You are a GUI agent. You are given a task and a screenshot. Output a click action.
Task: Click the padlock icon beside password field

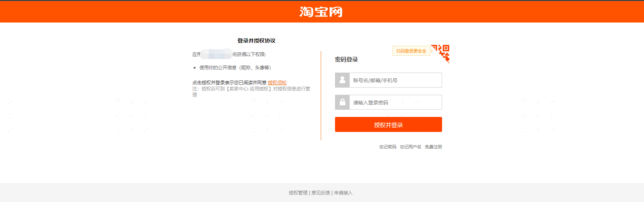342,102
